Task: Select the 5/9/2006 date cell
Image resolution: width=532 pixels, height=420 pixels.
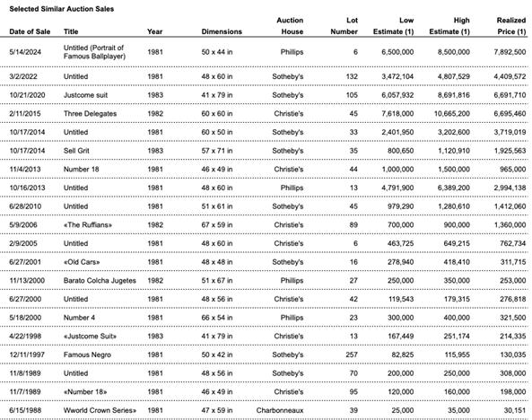Action: pos(23,224)
